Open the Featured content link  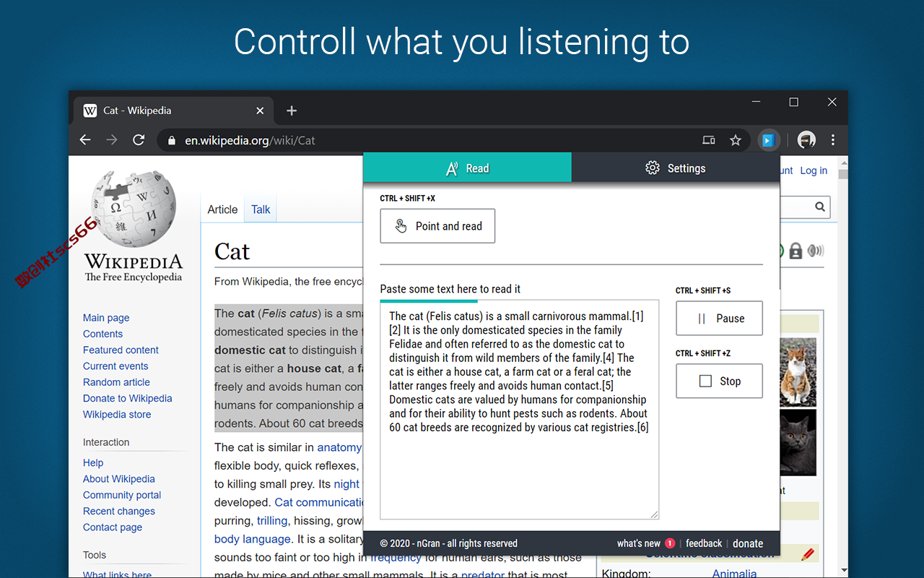click(x=121, y=350)
